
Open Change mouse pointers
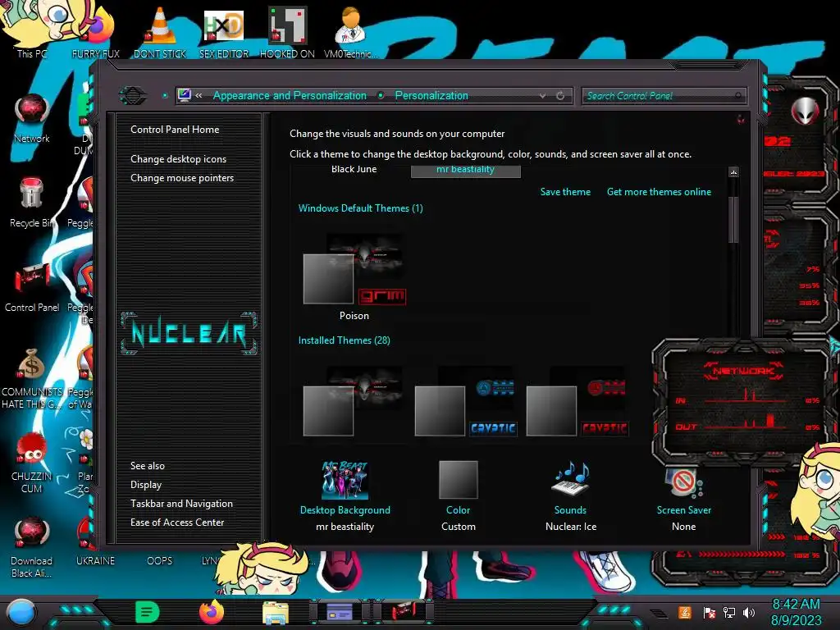(182, 178)
